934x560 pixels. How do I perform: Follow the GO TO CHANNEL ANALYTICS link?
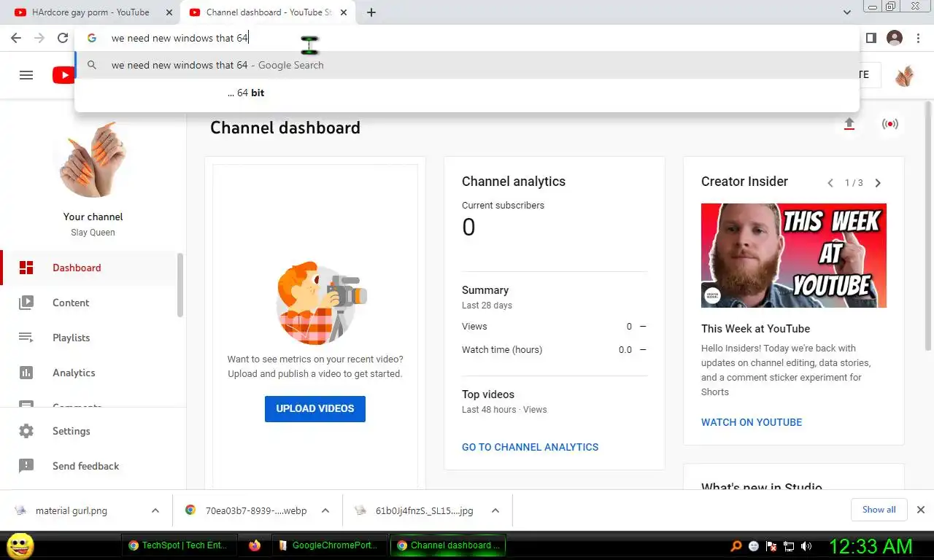[x=530, y=447]
